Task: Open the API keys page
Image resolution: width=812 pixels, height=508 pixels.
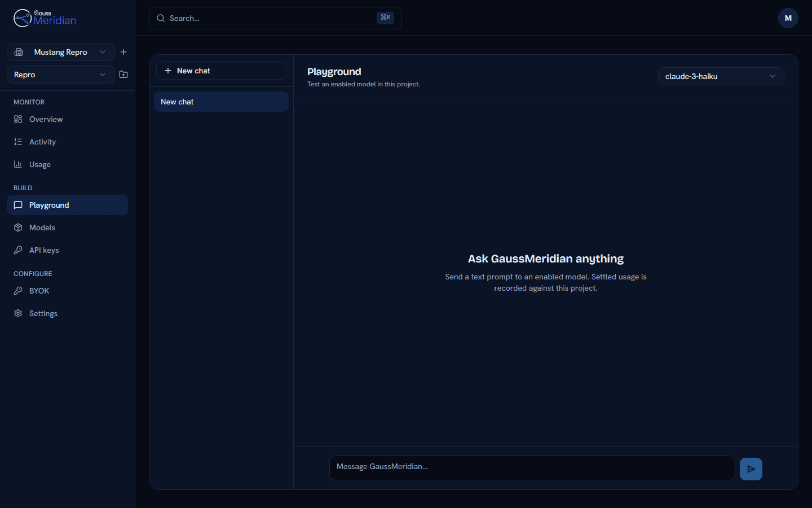Action: (x=67, y=250)
